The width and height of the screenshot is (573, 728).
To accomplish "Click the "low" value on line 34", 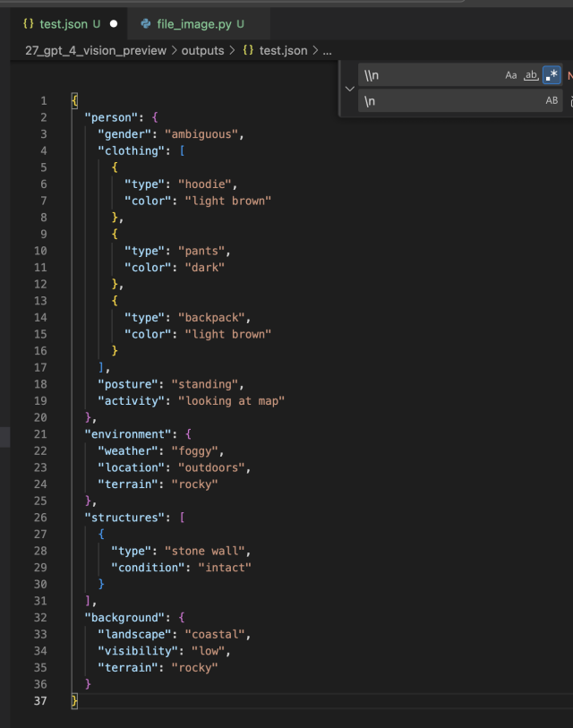I will point(208,651).
